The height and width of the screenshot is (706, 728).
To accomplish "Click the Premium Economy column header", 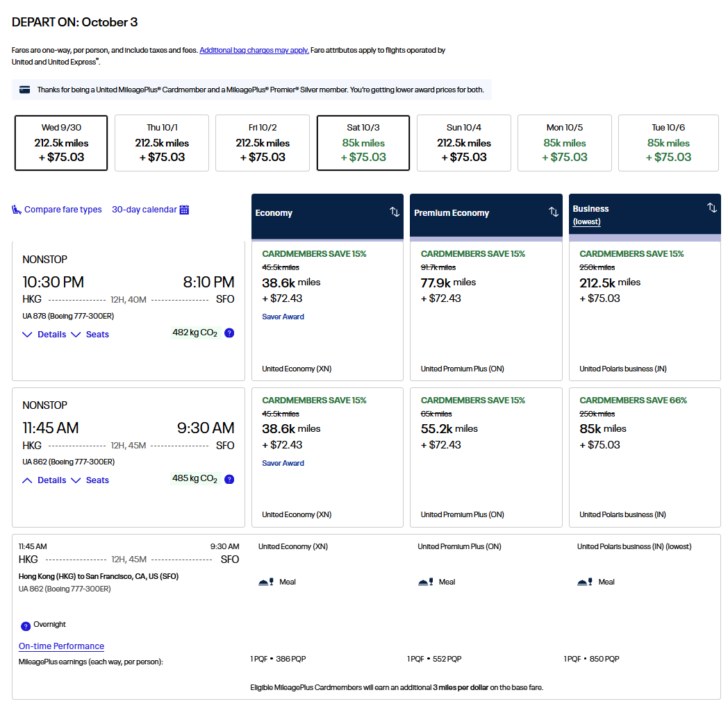I will tap(486, 217).
